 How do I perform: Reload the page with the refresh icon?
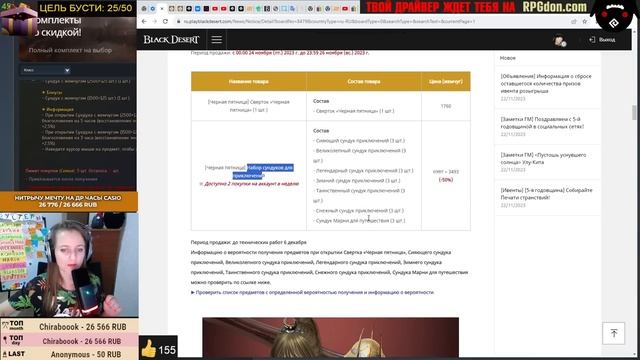165,21
